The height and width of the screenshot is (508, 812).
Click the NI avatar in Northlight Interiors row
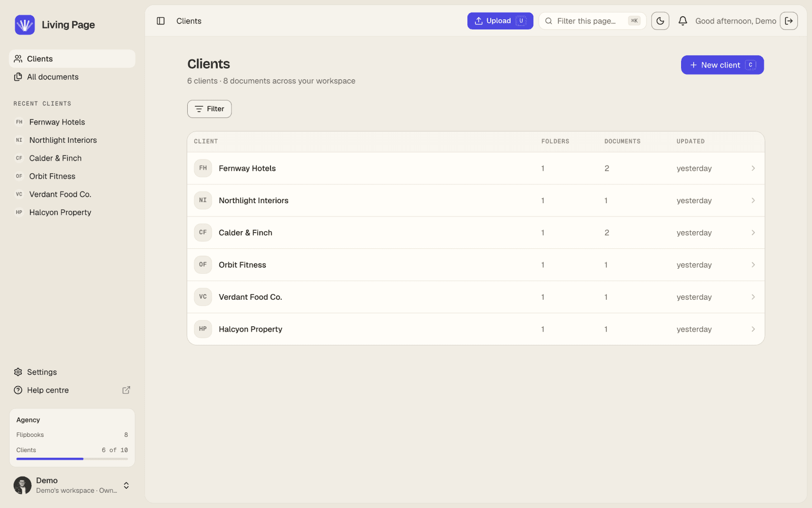[203, 200]
